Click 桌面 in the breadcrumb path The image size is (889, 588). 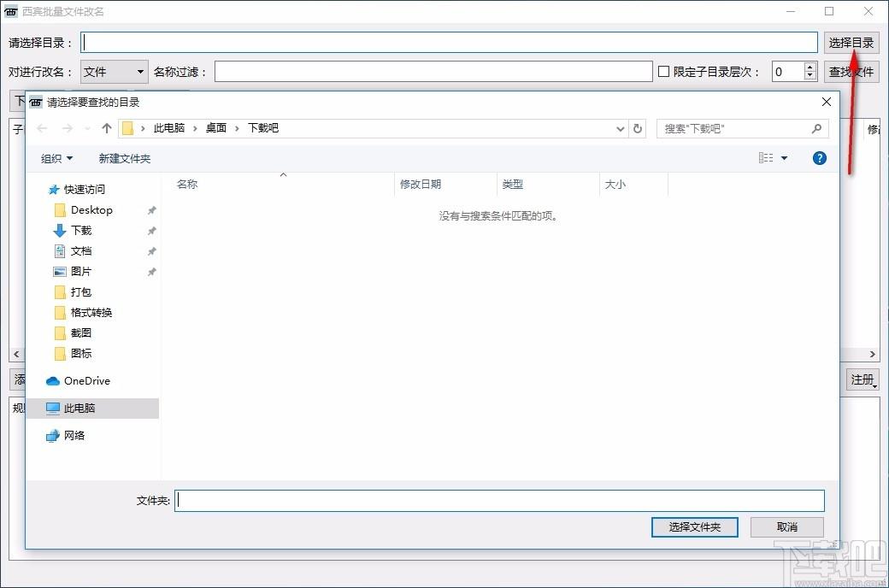[x=216, y=128]
